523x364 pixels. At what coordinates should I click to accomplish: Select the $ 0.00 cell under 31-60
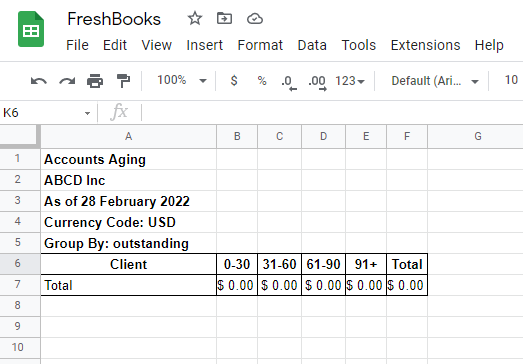[280, 285]
